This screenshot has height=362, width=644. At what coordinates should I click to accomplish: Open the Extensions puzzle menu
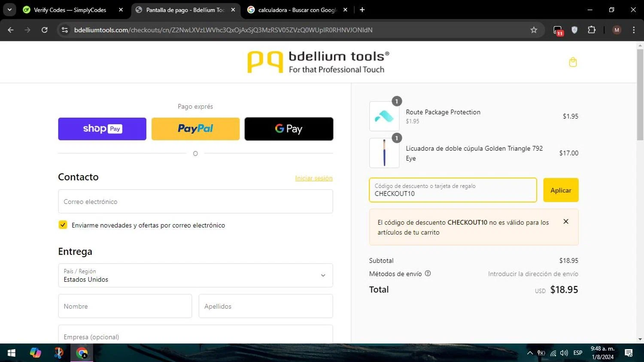point(592,30)
